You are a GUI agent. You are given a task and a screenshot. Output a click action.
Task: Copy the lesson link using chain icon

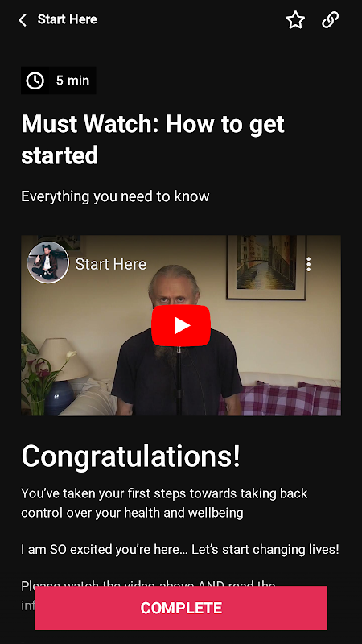(331, 19)
